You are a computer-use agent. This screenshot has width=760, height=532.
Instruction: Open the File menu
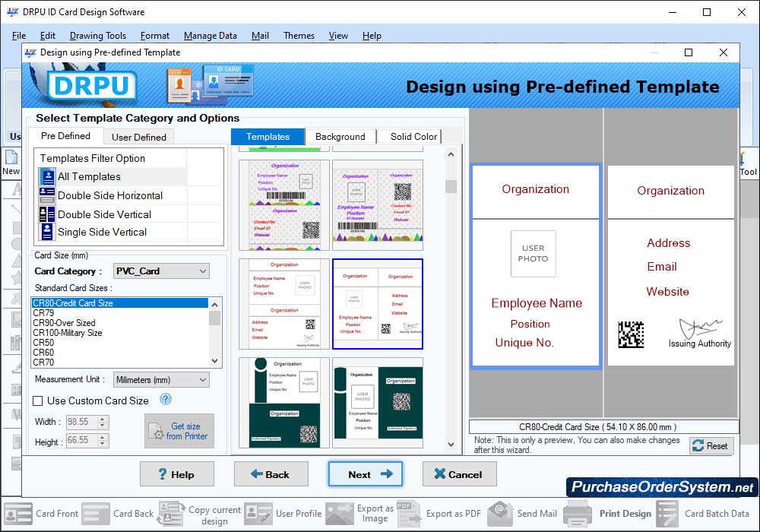pyautogui.click(x=19, y=36)
